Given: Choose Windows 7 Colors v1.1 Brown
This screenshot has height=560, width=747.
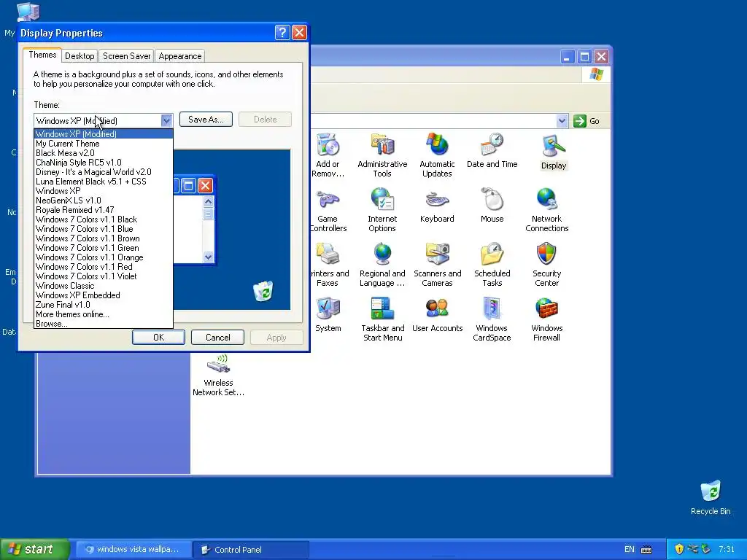Looking at the screenshot, I should pos(104,238).
